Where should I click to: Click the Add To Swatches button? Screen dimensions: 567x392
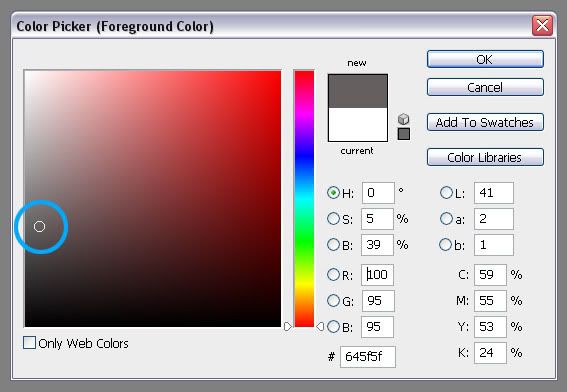[x=485, y=122]
